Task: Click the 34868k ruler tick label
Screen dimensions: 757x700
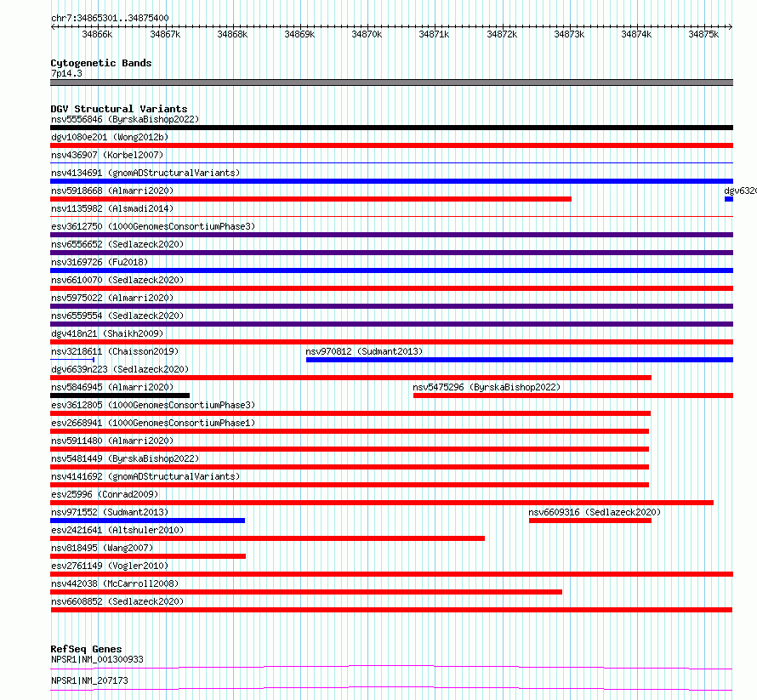Action: coord(232,34)
